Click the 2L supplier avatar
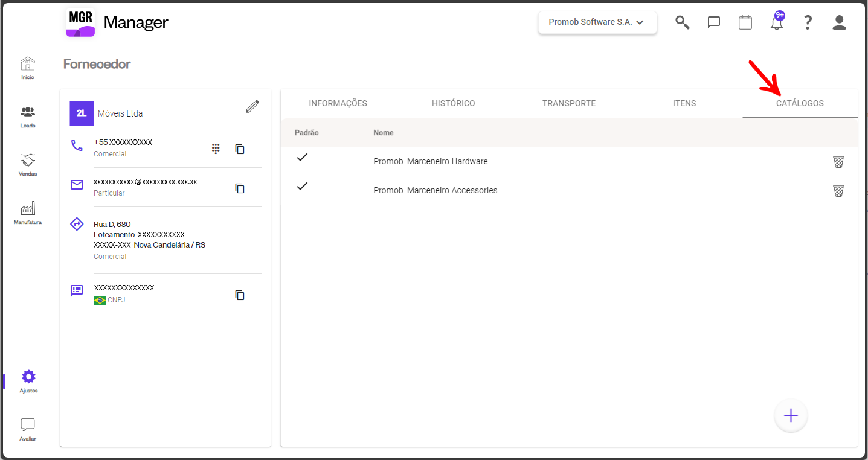Image resolution: width=868 pixels, height=460 pixels. point(82,113)
